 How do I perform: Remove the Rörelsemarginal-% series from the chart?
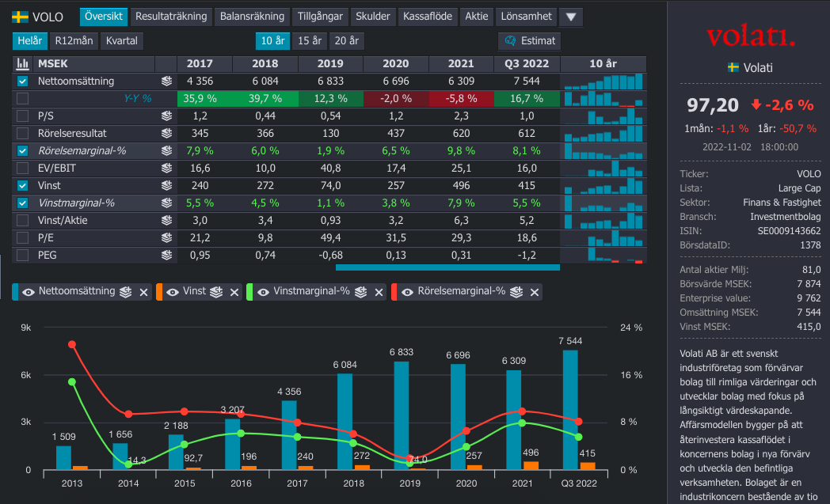535,292
